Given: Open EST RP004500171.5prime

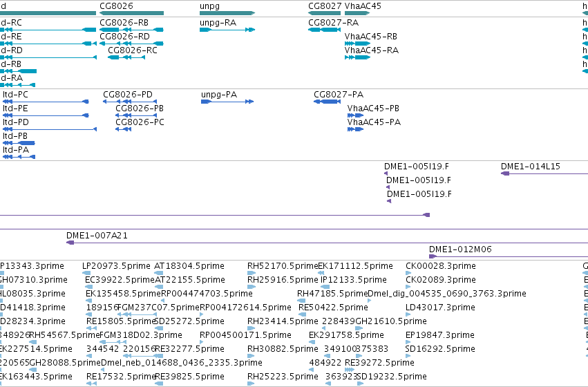Looking at the screenshot, I should 245,335.
